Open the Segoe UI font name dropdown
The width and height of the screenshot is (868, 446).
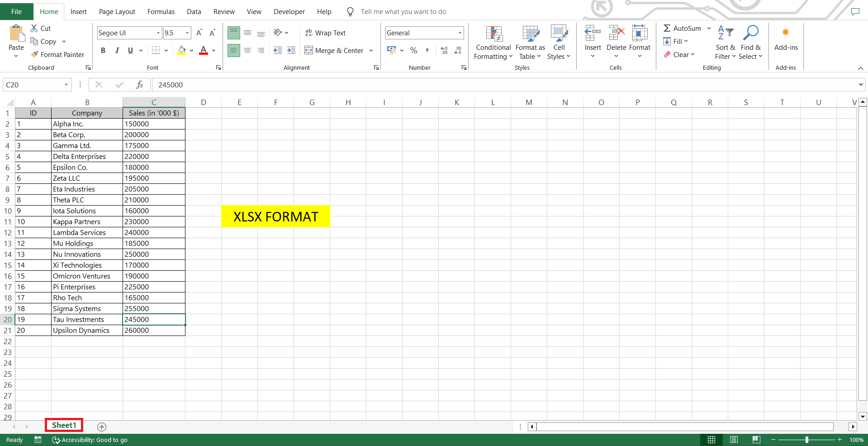coord(158,33)
